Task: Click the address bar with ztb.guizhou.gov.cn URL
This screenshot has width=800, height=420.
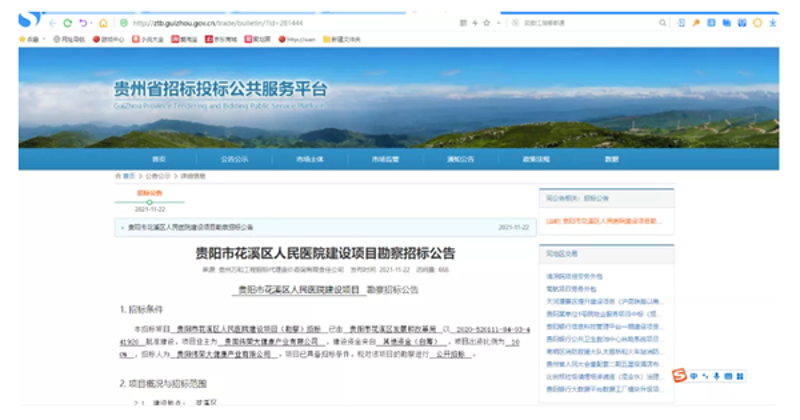Action: 218,23
